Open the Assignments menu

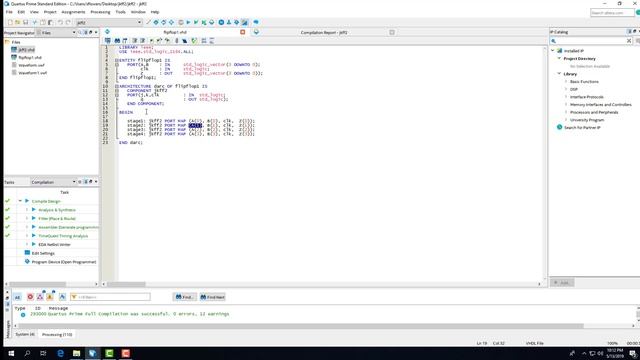73,12
